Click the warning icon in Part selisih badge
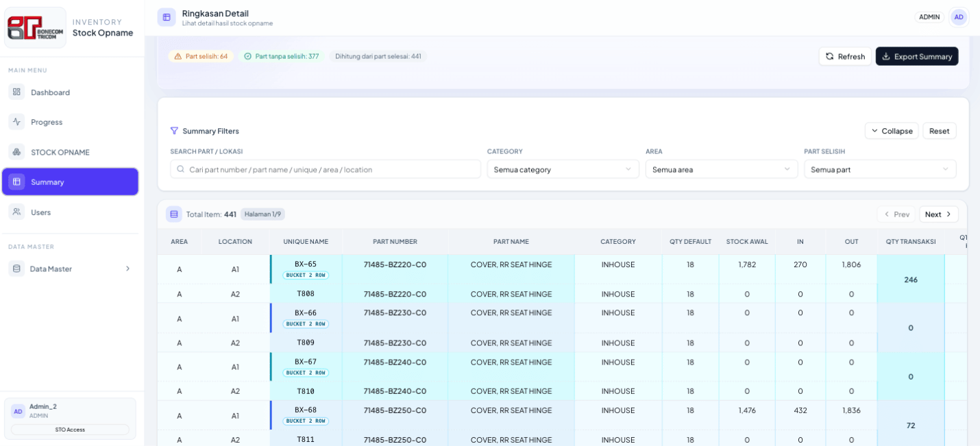Image resolution: width=980 pixels, height=446 pixels. (178, 56)
